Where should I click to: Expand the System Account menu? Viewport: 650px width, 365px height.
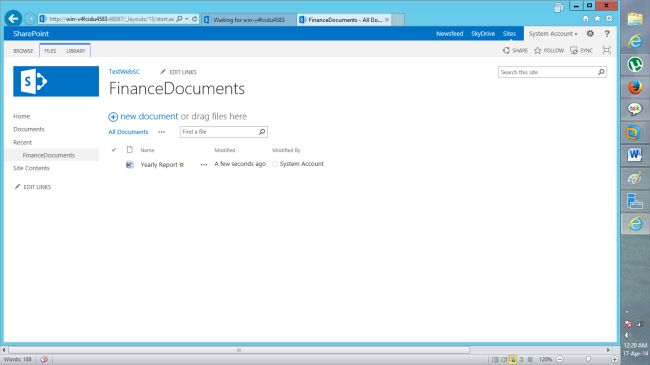tap(553, 34)
